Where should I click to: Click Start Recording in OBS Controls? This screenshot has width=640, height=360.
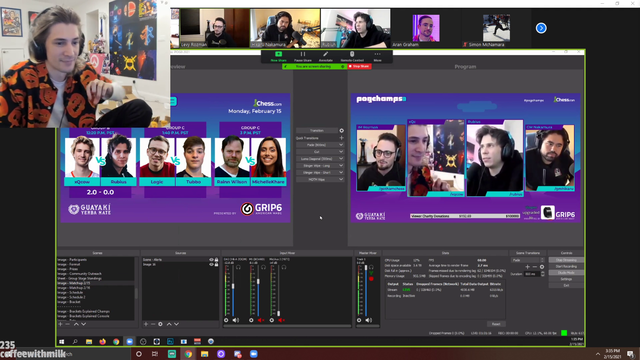(x=566, y=266)
